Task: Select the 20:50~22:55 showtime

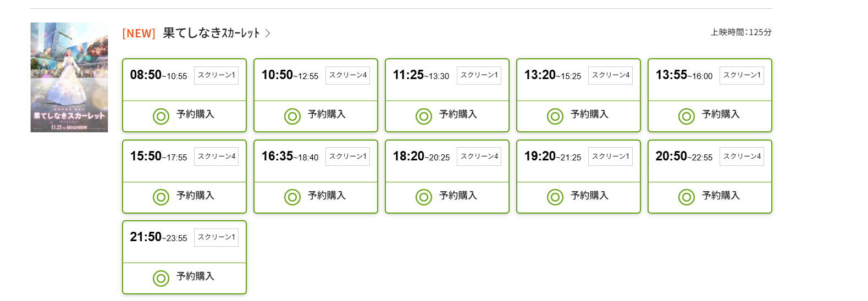Action: point(684,157)
